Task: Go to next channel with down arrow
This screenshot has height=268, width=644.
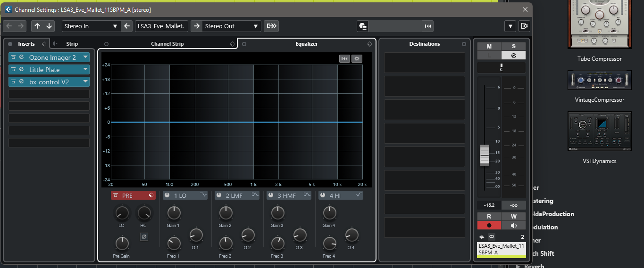Action: coord(49,26)
